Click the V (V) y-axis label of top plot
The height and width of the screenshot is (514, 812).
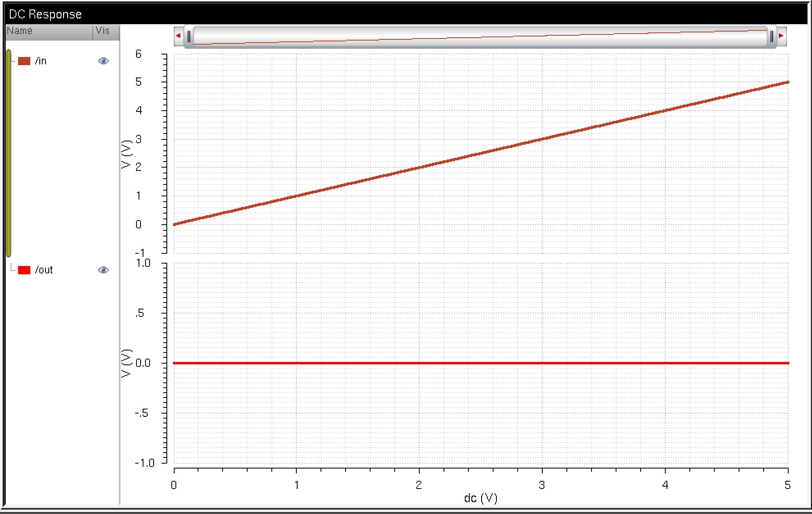tap(127, 154)
